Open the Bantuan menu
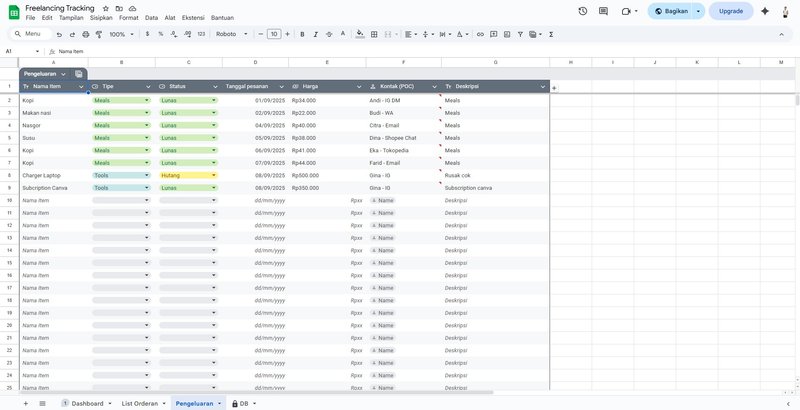 (222, 18)
